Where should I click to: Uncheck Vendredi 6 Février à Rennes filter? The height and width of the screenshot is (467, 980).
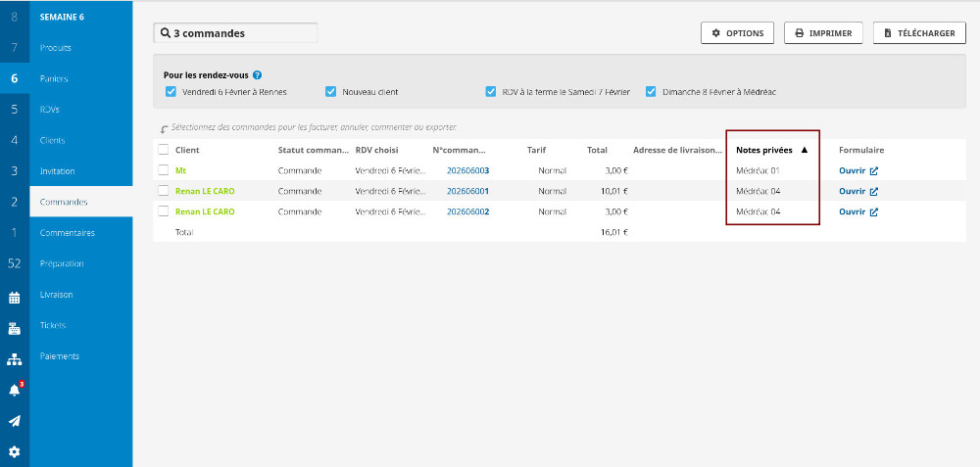171,92
